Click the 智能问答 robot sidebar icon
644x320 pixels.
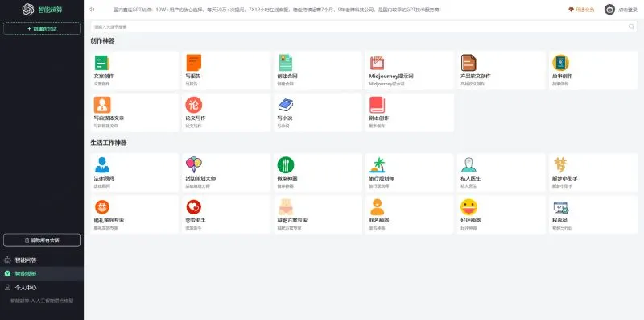(7, 260)
